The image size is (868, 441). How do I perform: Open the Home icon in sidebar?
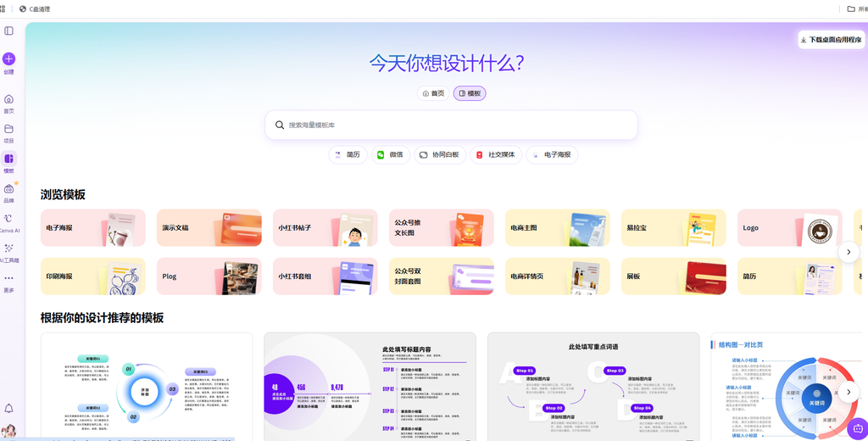[x=8, y=99]
